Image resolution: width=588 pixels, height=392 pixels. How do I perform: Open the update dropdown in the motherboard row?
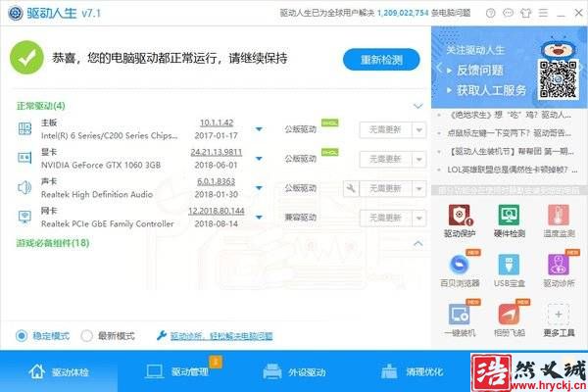tap(419, 130)
